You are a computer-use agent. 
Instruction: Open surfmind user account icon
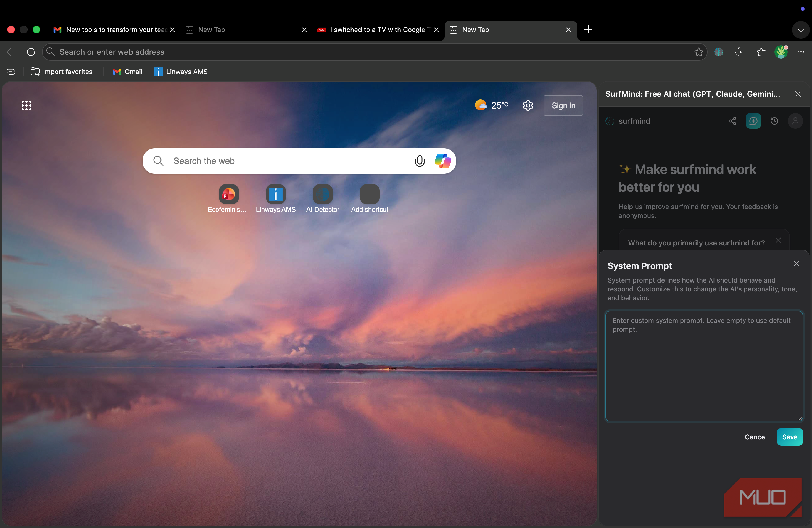tap(795, 121)
